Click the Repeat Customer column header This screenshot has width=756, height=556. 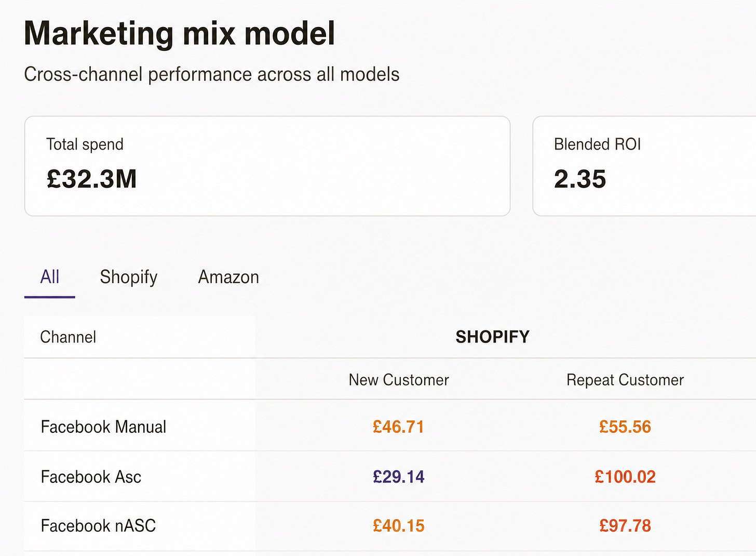tap(625, 380)
